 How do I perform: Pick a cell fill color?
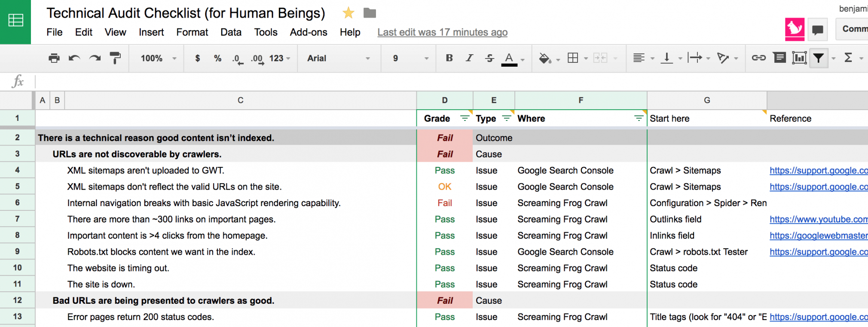pos(545,58)
